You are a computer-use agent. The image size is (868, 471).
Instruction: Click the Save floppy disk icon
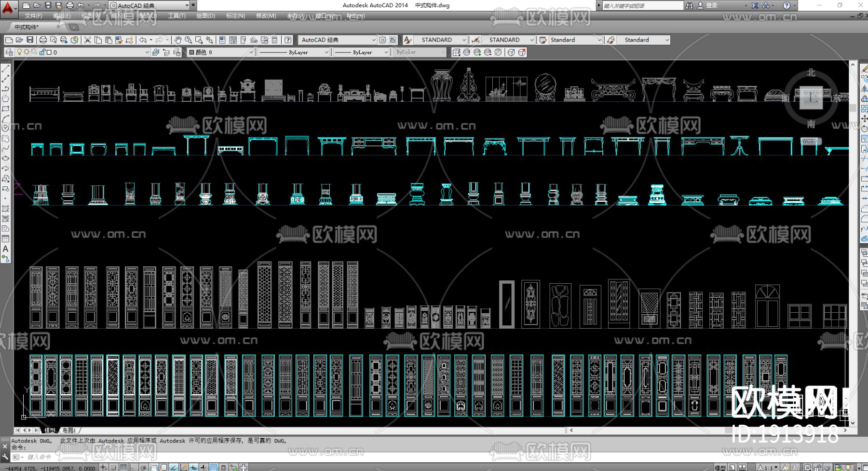coord(30,40)
